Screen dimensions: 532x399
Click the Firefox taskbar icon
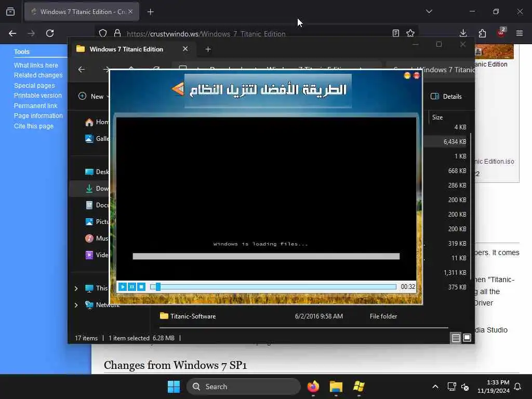[313, 387]
